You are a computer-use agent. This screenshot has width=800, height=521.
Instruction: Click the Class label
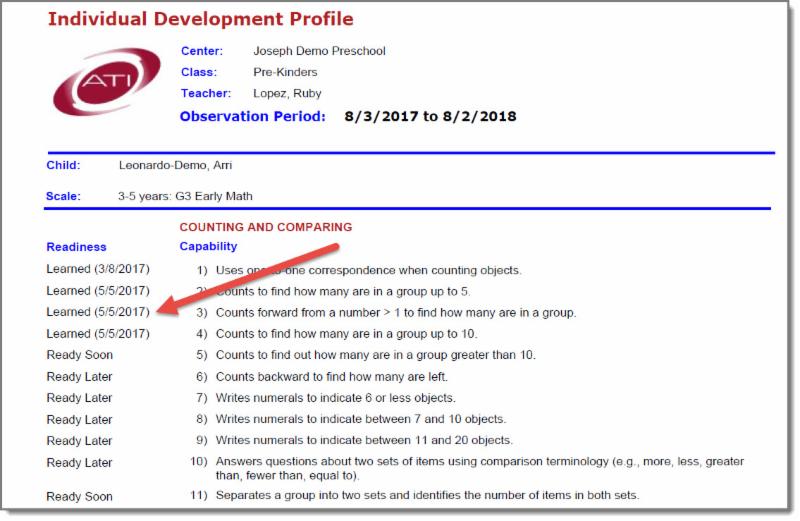click(199, 72)
